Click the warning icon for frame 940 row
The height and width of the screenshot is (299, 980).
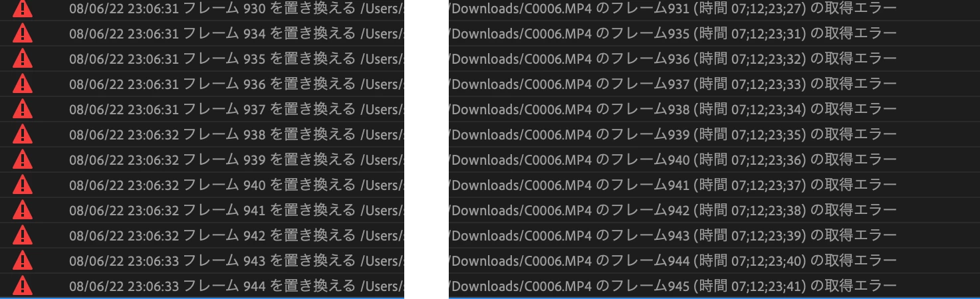[x=23, y=185]
